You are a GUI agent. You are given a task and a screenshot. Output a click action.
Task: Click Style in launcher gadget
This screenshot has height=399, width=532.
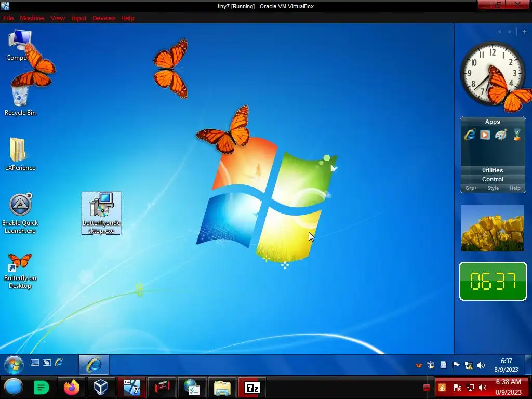493,188
